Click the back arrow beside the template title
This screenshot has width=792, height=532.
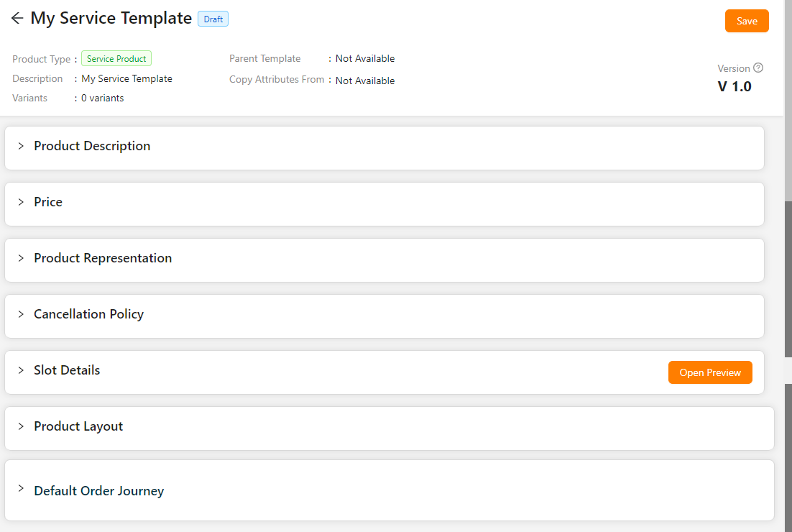point(17,19)
